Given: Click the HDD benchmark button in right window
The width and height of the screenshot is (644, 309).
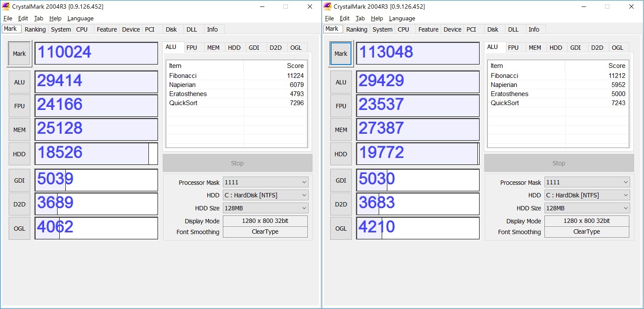Looking at the screenshot, I should [x=341, y=154].
